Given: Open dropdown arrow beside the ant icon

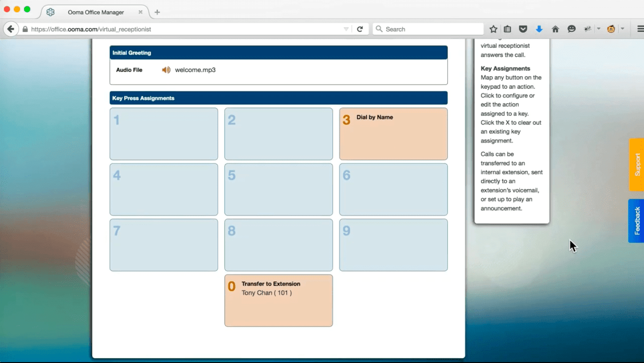Looking at the screenshot, I should click(x=598, y=29).
